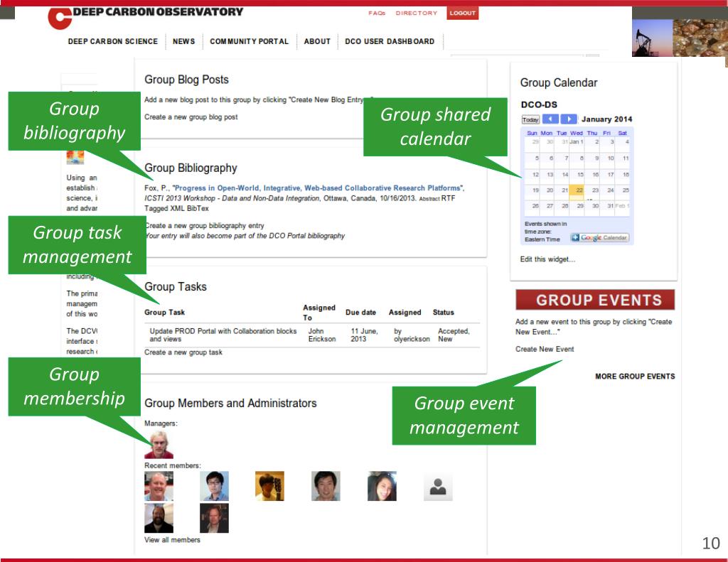728x562 pixels.
Task: Open the Tagged bibliography format link
Action: pos(156,208)
